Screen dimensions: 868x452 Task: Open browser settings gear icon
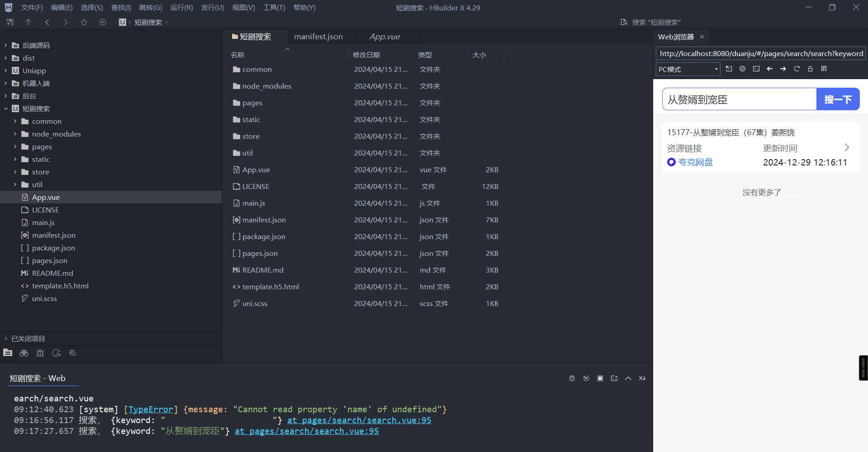coord(742,69)
